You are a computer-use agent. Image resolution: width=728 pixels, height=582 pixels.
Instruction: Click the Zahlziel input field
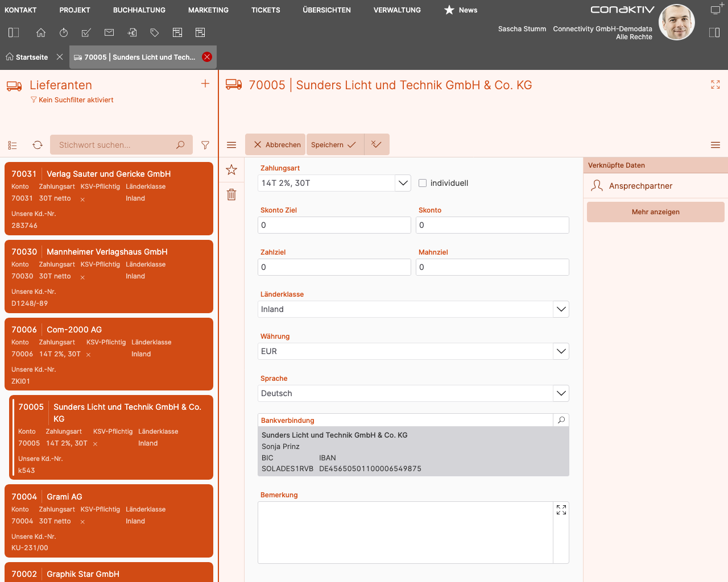(334, 267)
